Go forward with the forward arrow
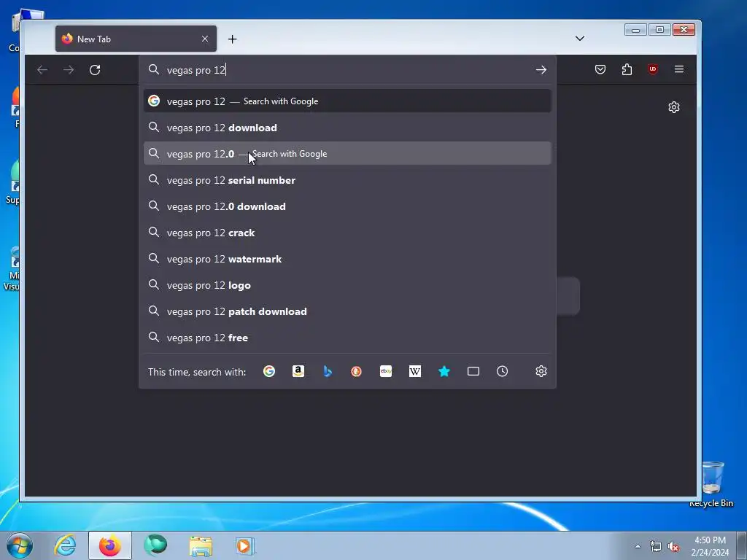Screen dimensions: 747x560 click(69, 70)
